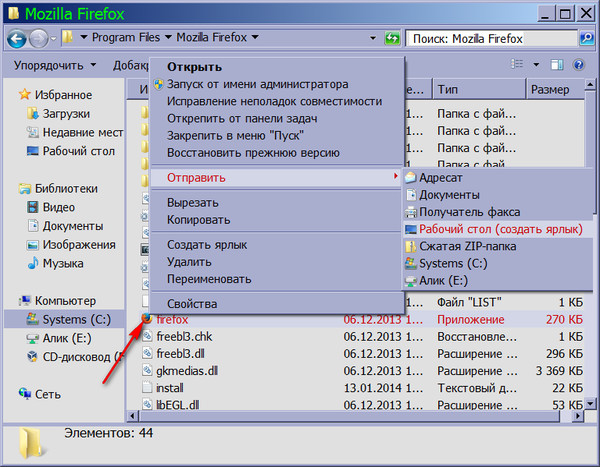Click the search field Поиск: Mozilla Firefox
This screenshot has height=467, width=600.
coord(491,38)
